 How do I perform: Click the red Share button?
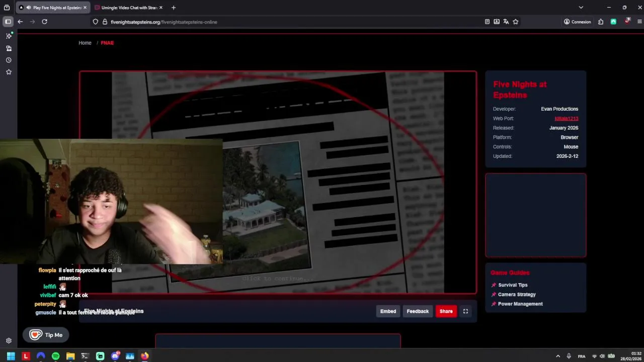coord(446,311)
